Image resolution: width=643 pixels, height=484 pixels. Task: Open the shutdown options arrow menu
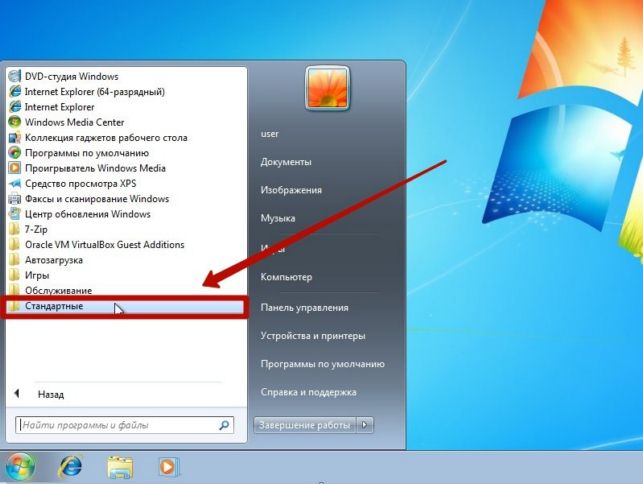pos(365,425)
